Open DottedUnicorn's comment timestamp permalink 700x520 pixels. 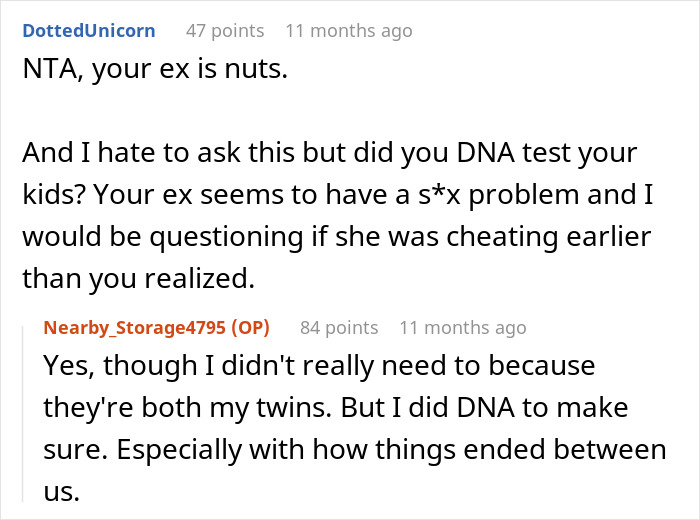point(348,31)
